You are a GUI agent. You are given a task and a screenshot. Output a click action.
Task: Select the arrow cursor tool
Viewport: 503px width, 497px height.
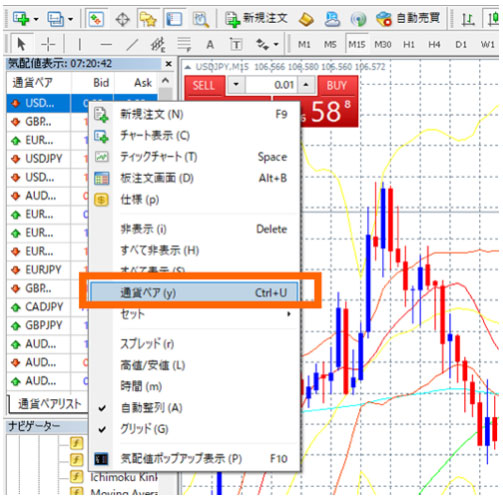22,44
